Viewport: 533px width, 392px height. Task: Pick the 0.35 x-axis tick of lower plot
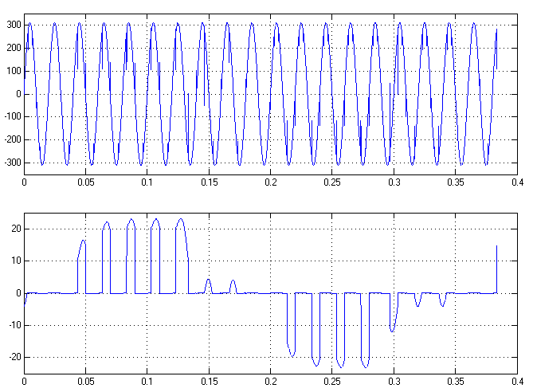click(456, 382)
